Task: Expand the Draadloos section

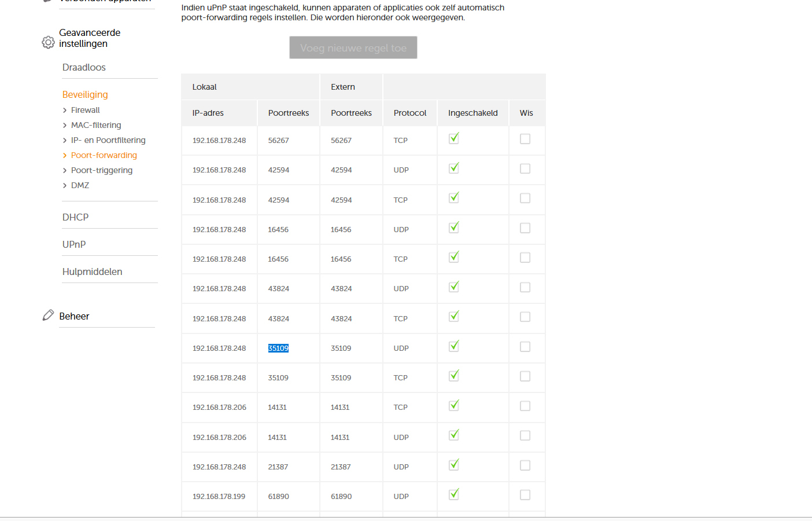Action: coord(84,67)
